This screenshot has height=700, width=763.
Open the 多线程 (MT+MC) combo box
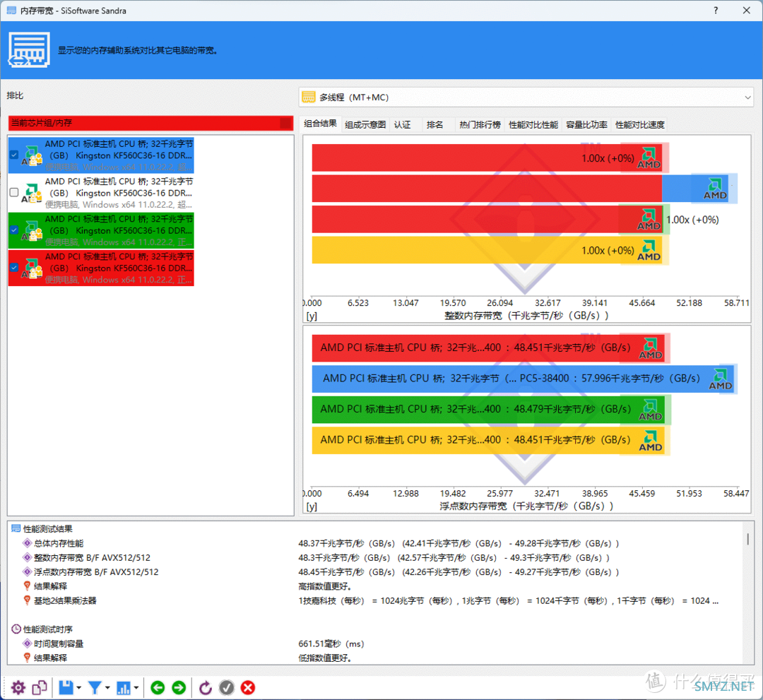526,97
